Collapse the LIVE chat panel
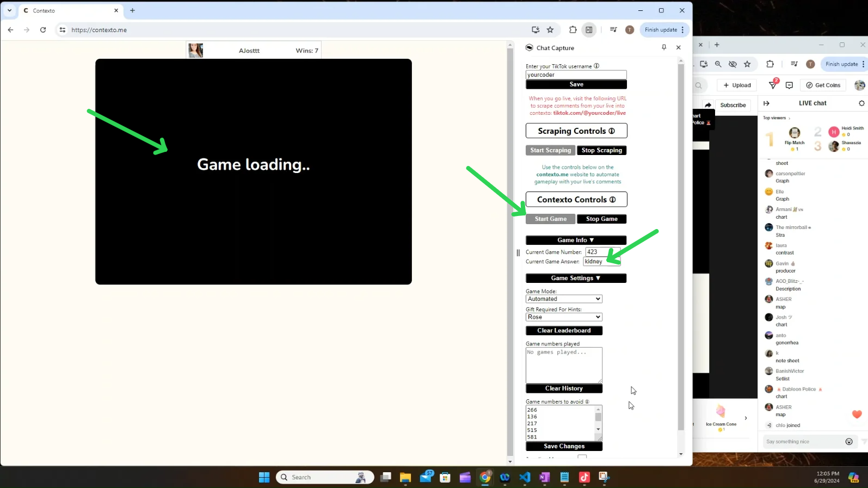868x488 pixels. 766,103
